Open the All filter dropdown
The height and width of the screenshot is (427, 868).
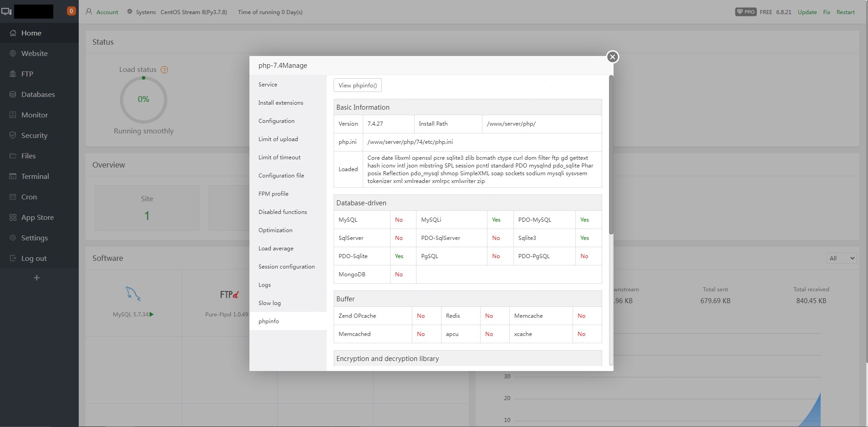tap(842, 258)
